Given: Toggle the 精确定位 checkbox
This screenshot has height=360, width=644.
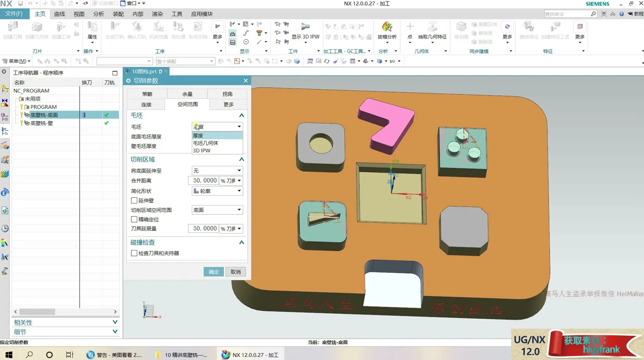Looking at the screenshot, I should (134, 220).
